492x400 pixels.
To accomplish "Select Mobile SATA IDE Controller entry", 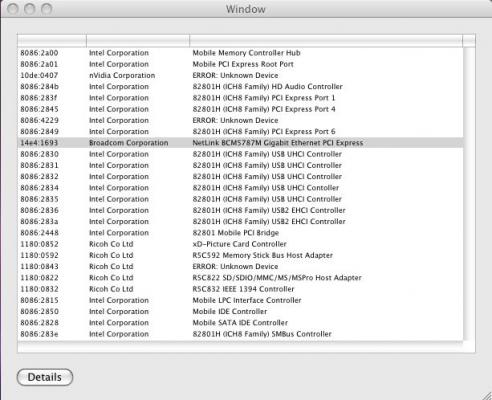I will (x=240, y=323).
